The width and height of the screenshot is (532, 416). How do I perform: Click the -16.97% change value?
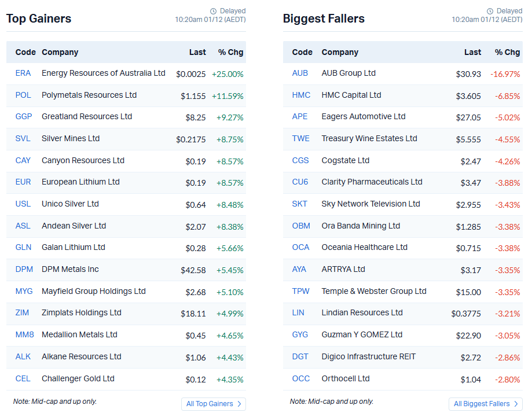505,74
